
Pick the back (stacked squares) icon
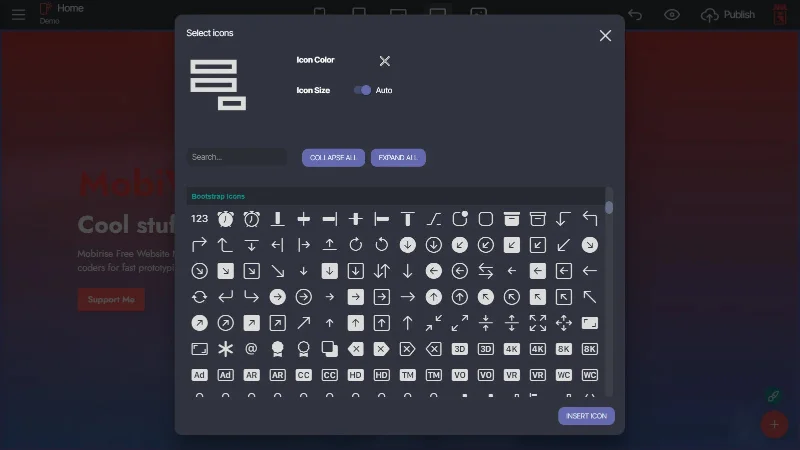point(330,349)
